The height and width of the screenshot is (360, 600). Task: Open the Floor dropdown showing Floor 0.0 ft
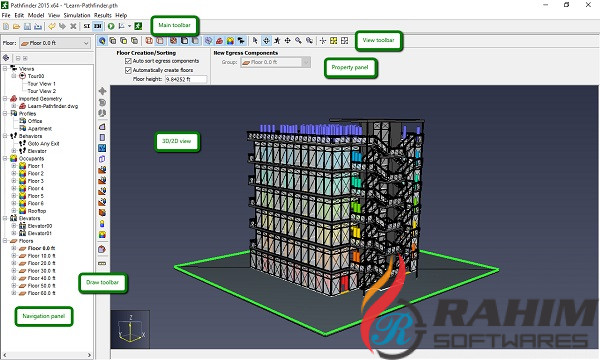point(55,43)
